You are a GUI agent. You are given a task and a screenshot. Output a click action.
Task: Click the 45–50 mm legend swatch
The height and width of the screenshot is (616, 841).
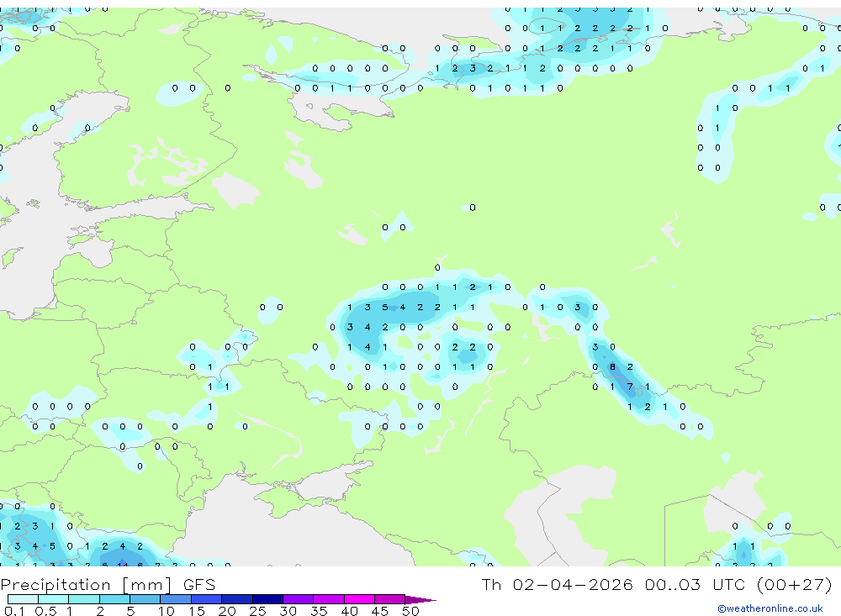pyautogui.click(x=390, y=599)
